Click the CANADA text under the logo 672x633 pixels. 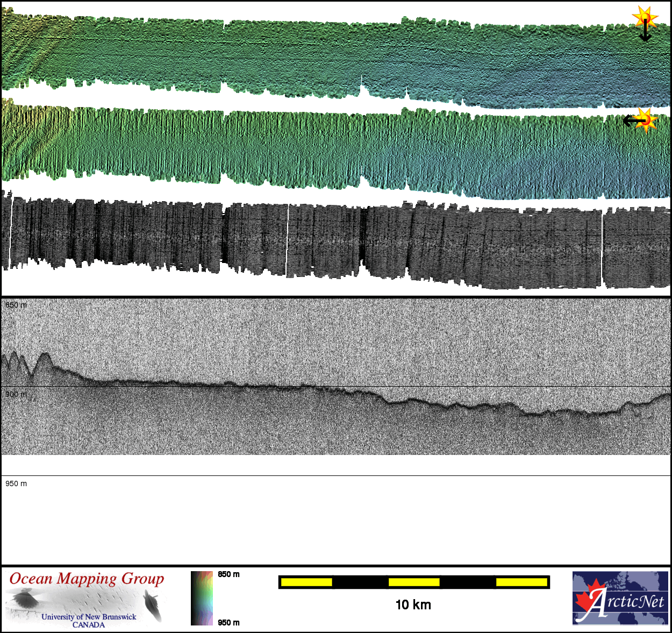(89, 625)
